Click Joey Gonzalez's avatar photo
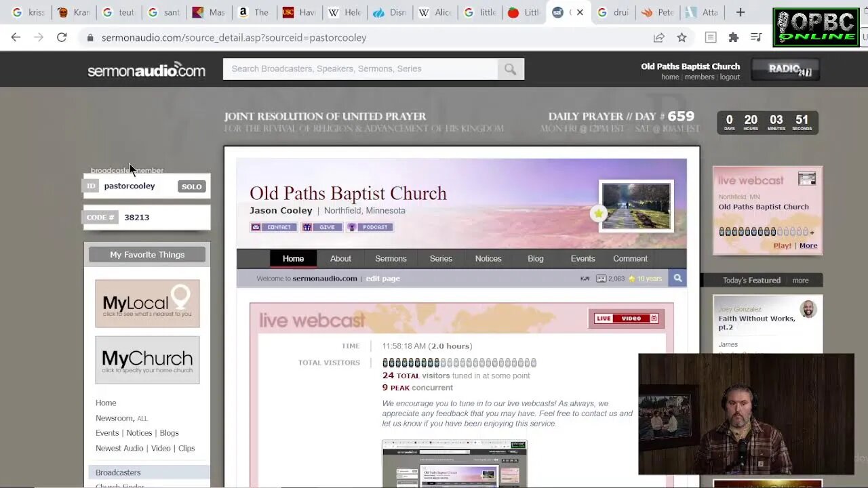Image resolution: width=868 pixels, height=488 pixels. click(x=808, y=310)
